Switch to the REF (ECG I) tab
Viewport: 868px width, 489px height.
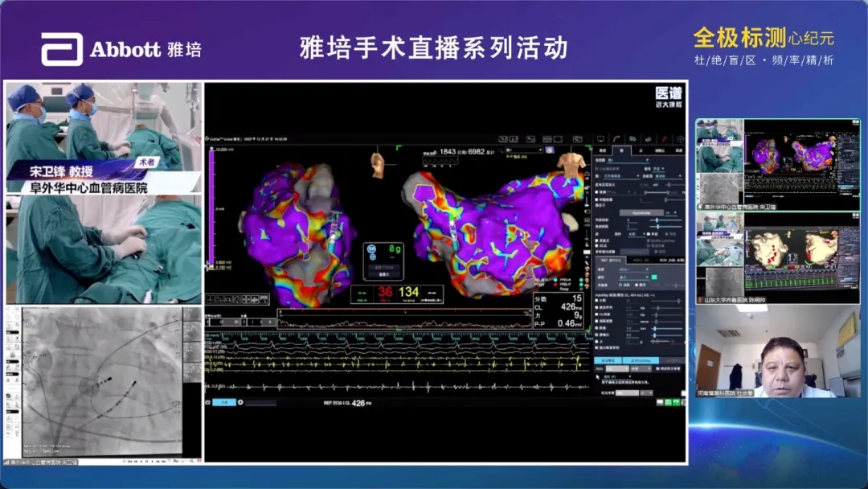pyautogui.click(x=609, y=261)
